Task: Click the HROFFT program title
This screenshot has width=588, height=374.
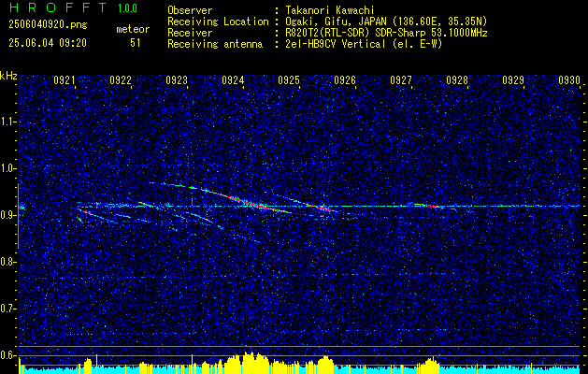Action: (58, 7)
